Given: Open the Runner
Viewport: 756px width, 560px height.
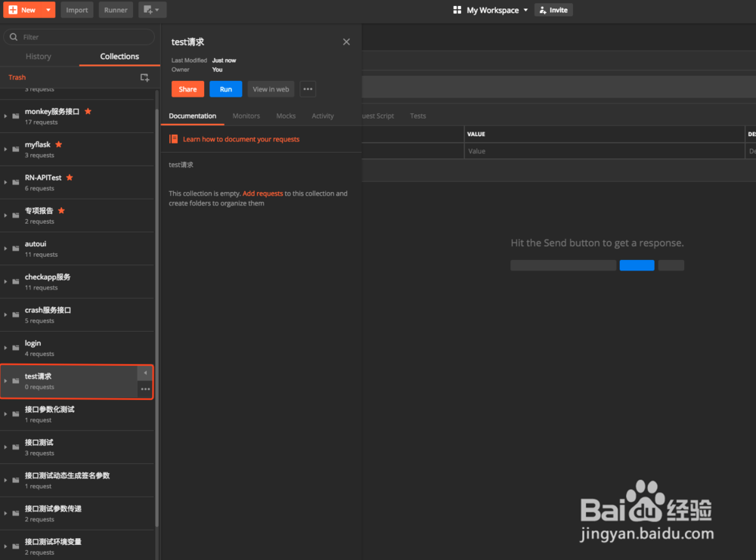Looking at the screenshot, I should (116, 10).
